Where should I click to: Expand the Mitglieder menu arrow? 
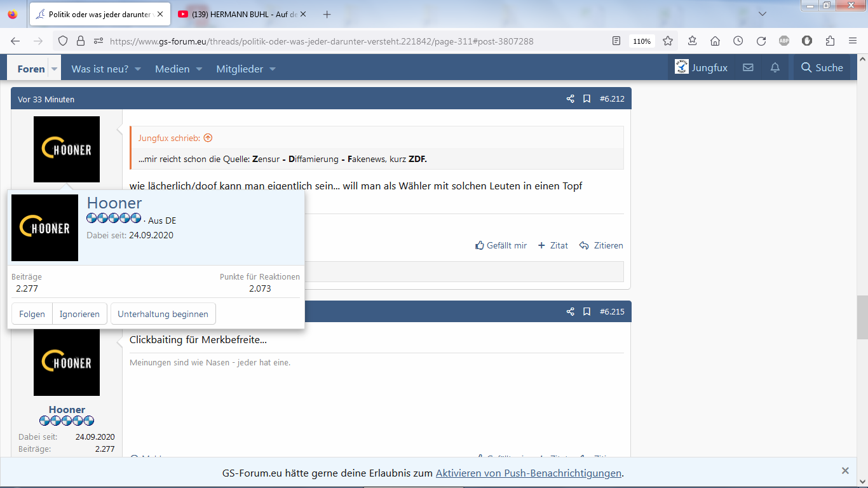click(273, 69)
